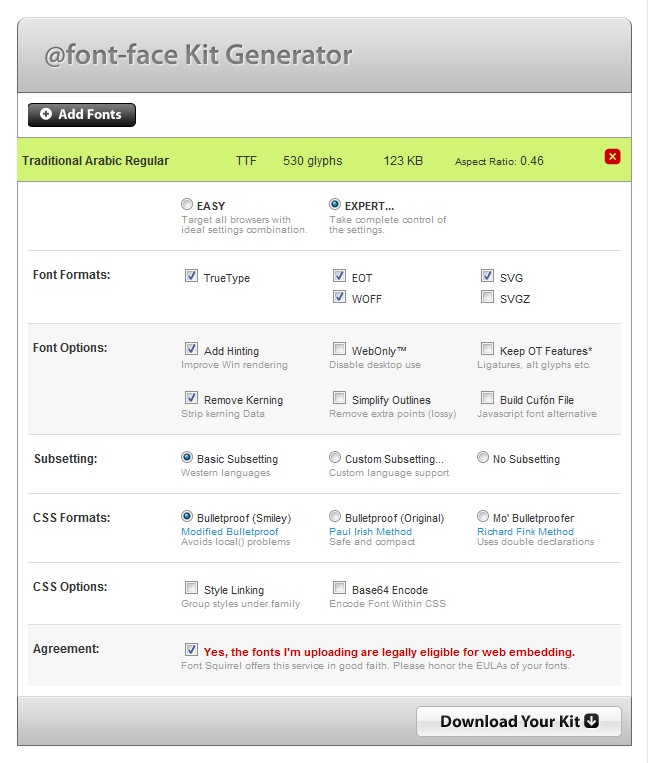
Task: Open the Paul Irish Method link
Action: click(x=370, y=532)
